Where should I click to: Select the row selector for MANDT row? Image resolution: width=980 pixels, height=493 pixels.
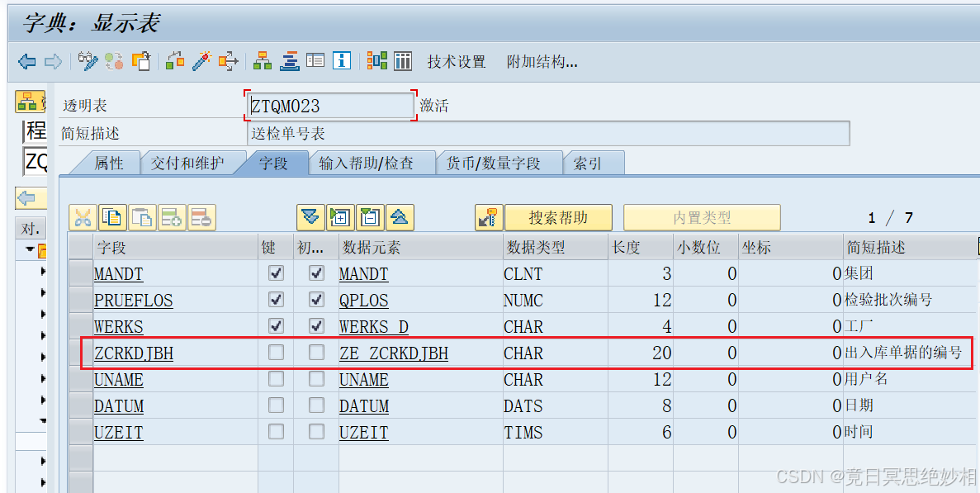pyautogui.click(x=81, y=273)
